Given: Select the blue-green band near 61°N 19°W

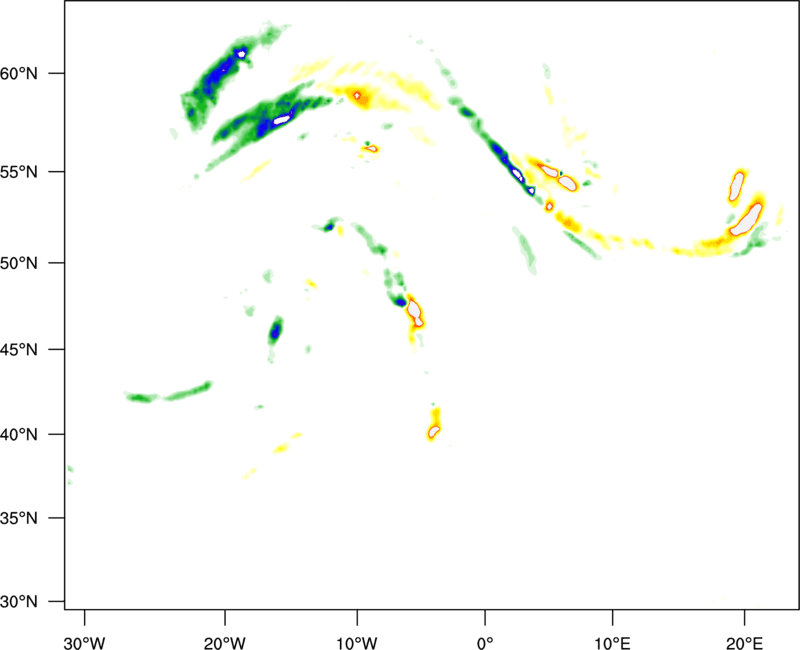Looking at the screenshot, I should tap(222, 70).
